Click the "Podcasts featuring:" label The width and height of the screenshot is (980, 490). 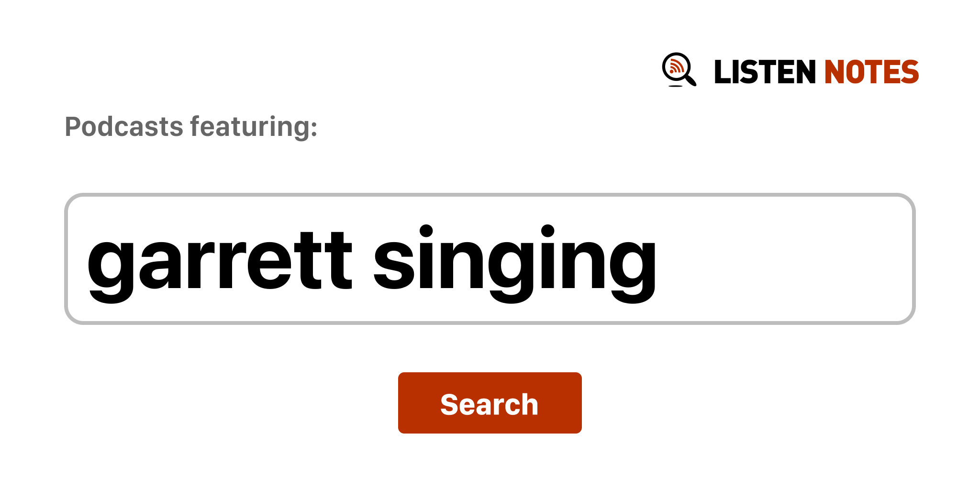[191, 127]
